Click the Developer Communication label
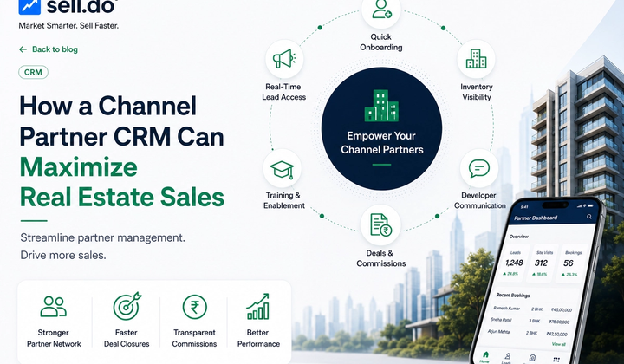Image resolution: width=624 pixels, height=364 pixels. 479,200
